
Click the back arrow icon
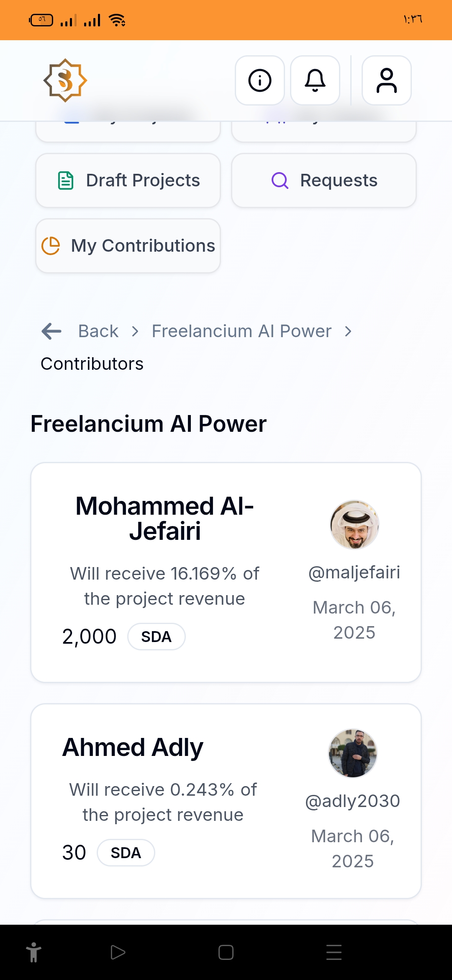(51, 331)
